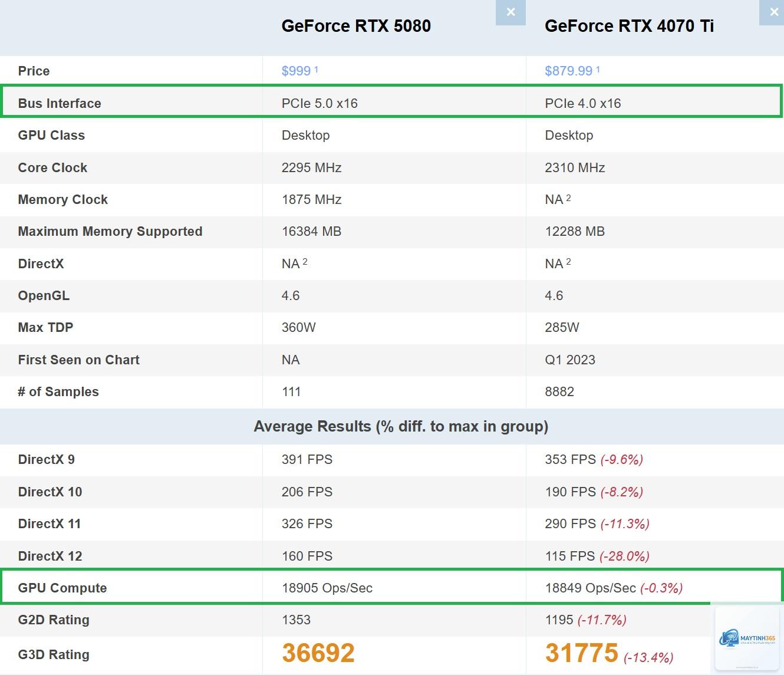Select the Max TDP row label
784x675 pixels.
[x=45, y=327]
